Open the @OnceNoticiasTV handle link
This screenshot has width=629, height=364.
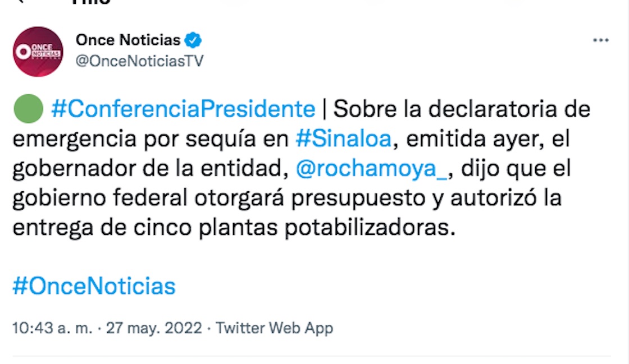pyautogui.click(x=139, y=61)
